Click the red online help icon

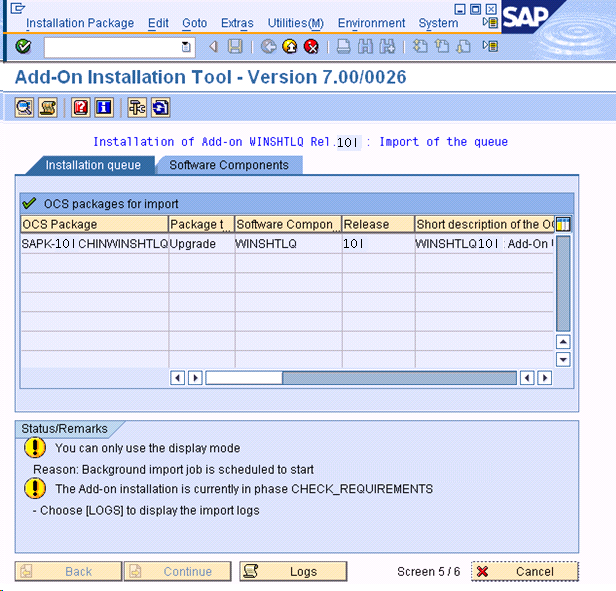pyautogui.click(x=81, y=107)
